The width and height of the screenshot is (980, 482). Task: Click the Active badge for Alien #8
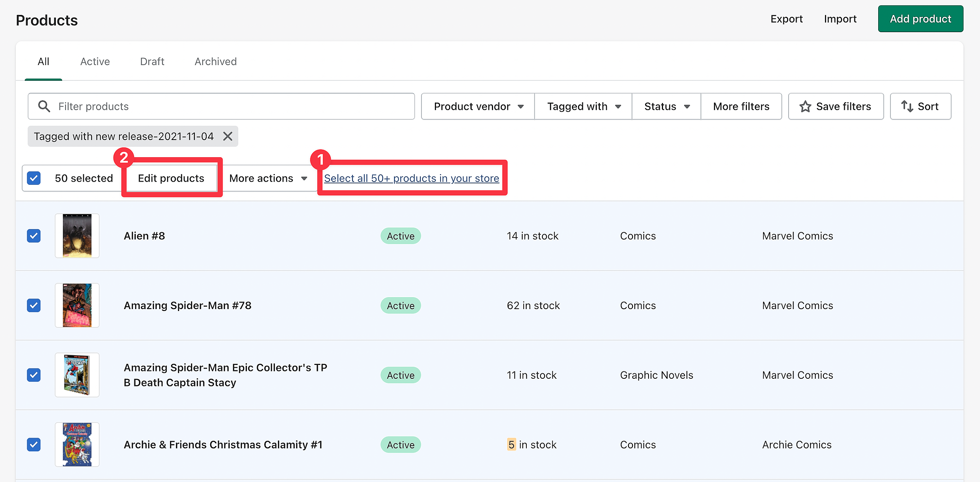point(401,236)
